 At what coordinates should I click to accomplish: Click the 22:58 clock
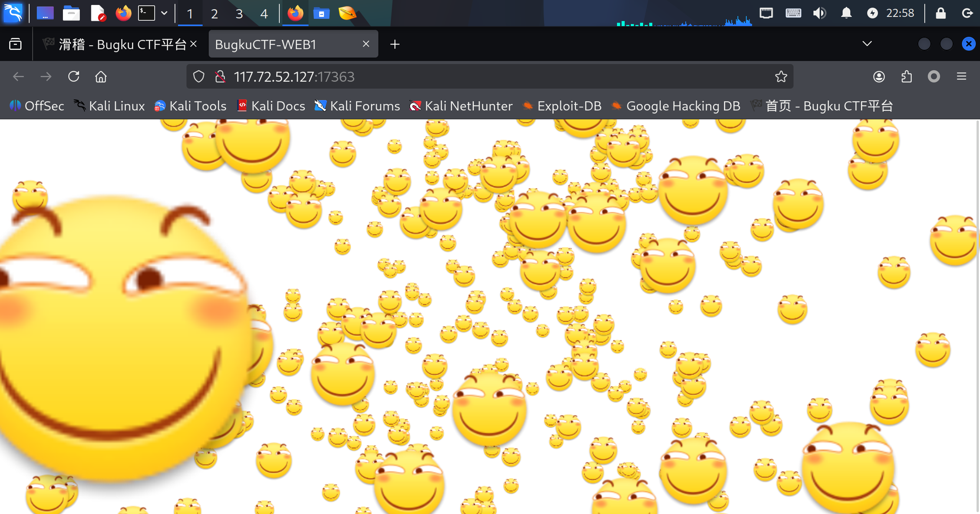[900, 13]
